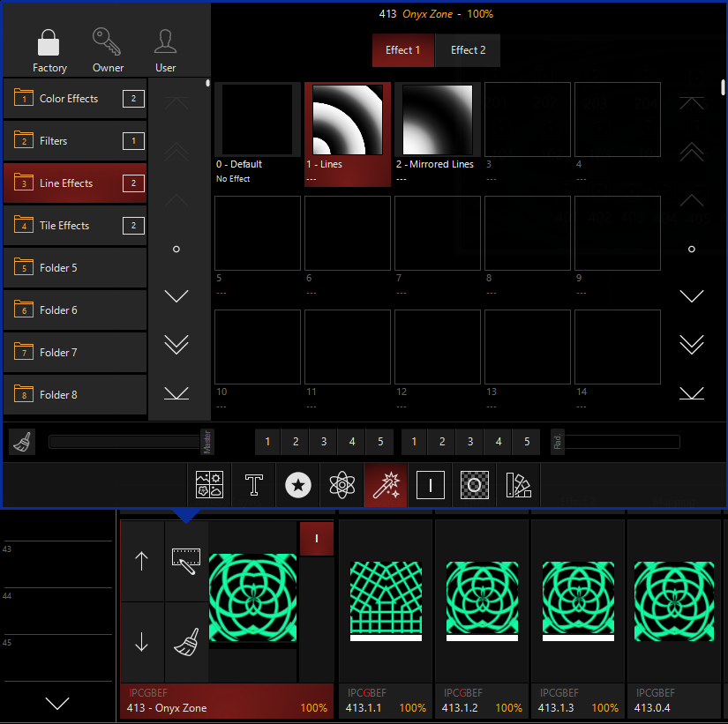This screenshot has width=728, height=724.
Task: Select the Factory library lock icon
Action: click(49, 42)
